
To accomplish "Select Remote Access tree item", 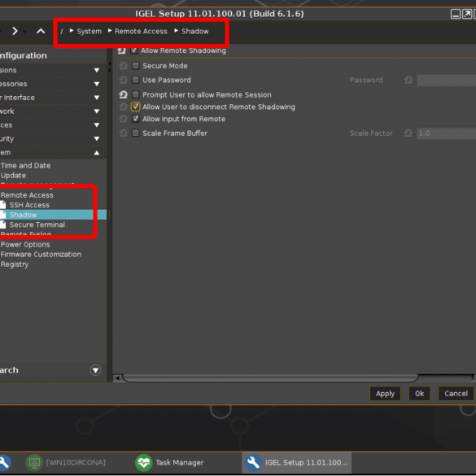I will pos(27,195).
